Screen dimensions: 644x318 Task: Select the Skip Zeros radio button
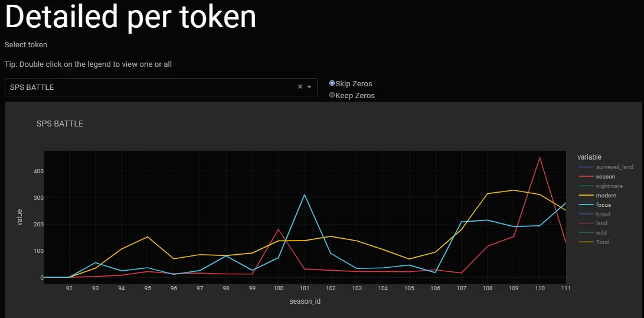332,83
